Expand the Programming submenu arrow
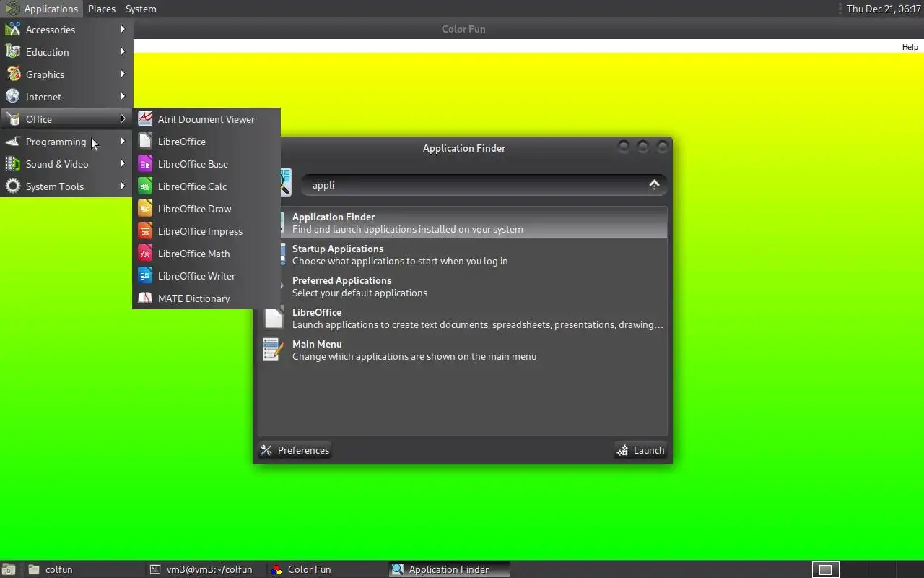The image size is (924, 578). 123,142
